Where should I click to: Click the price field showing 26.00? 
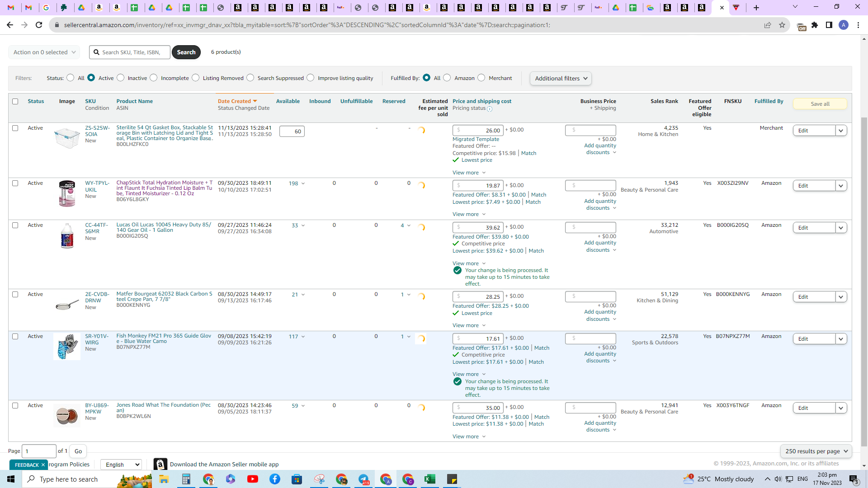pos(478,131)
